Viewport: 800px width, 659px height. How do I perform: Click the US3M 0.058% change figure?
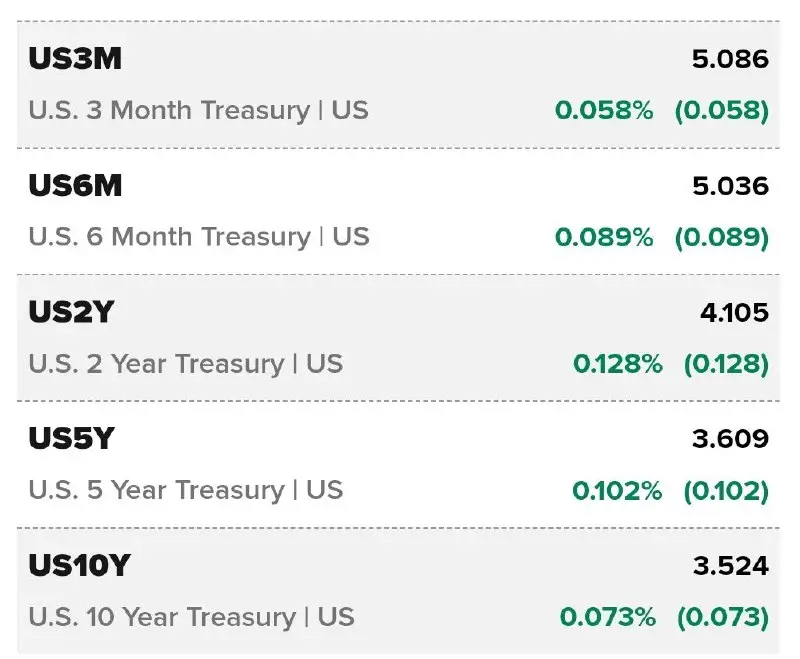point(604,110)
